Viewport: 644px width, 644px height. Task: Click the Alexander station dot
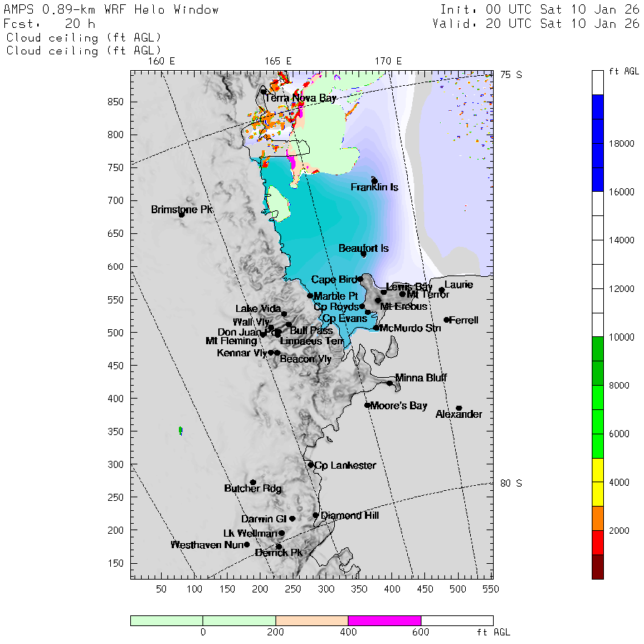coord(459,409)
